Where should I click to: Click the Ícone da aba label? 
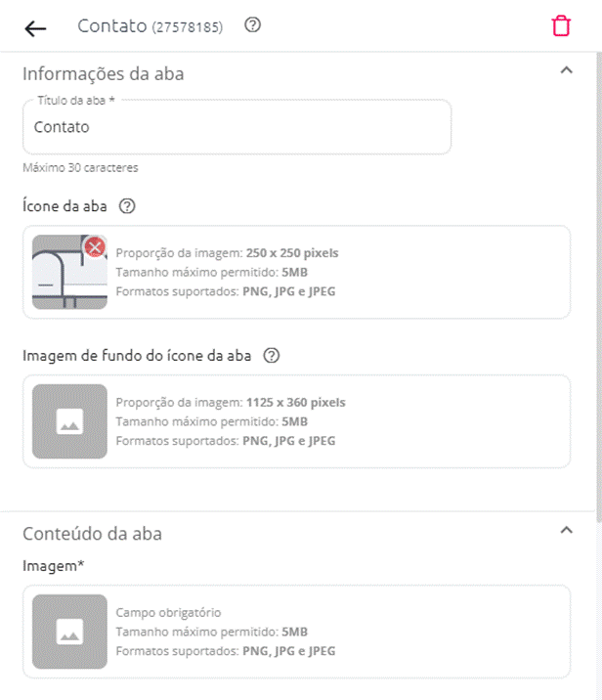(x=64, y=206)
